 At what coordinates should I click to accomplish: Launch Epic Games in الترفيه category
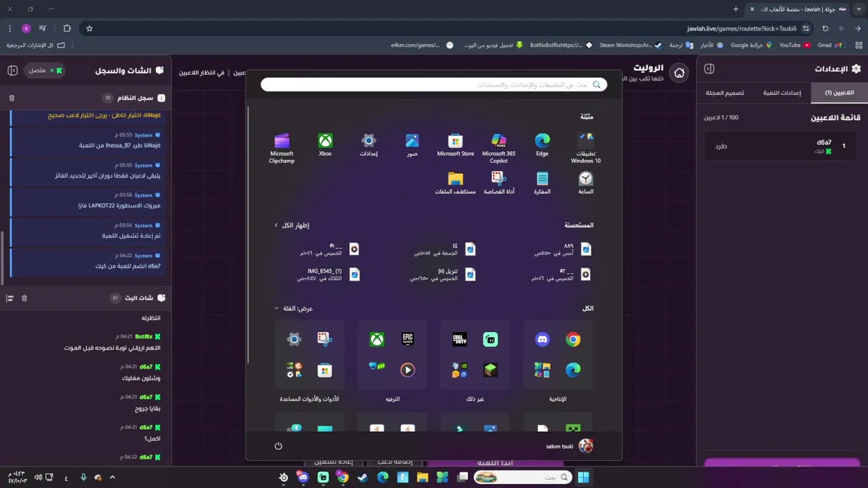pos(408,340)
